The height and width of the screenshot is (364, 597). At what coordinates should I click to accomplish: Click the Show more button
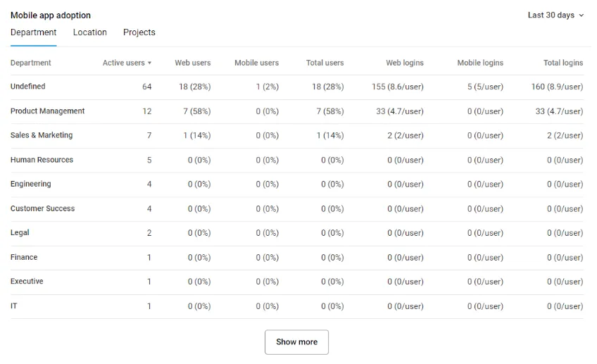coord(296,342)
